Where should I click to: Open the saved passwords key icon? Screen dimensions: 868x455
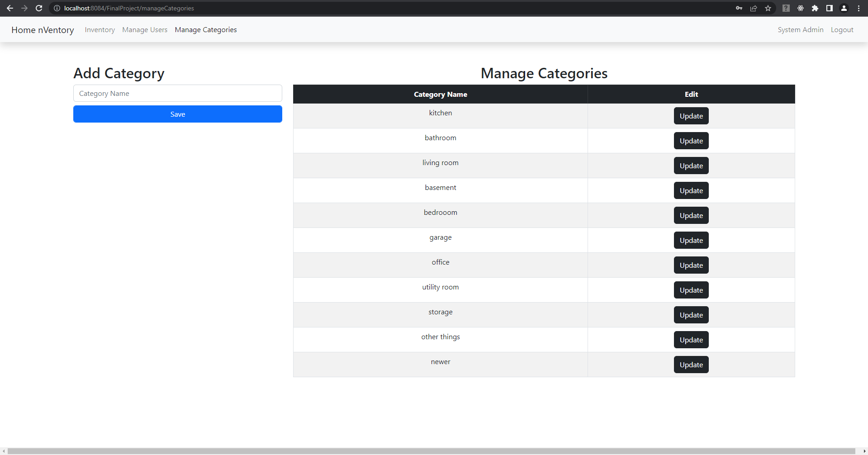739,8
